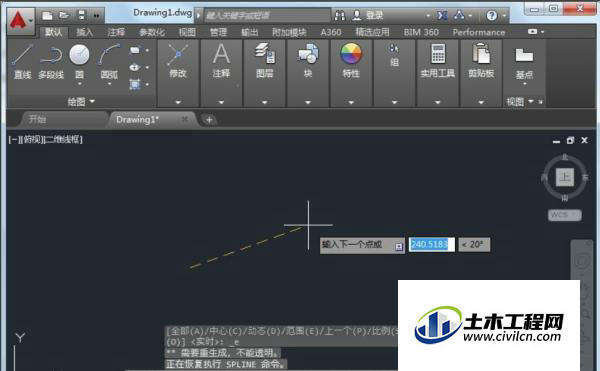Switch to the View (视图) ribbon tab
600x371 pixels.
pyautogui.click(x=187, y=33)
